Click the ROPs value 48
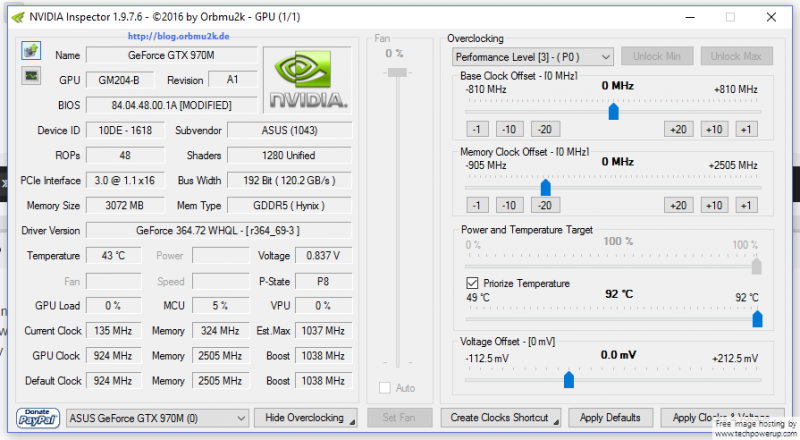800x440 pixels. pyautogui.click(x=125, y=155)
